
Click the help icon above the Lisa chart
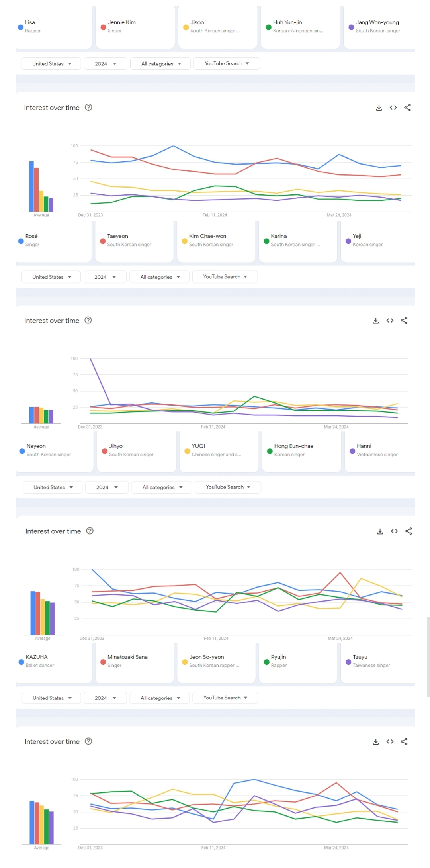click(x=89, y=108)
